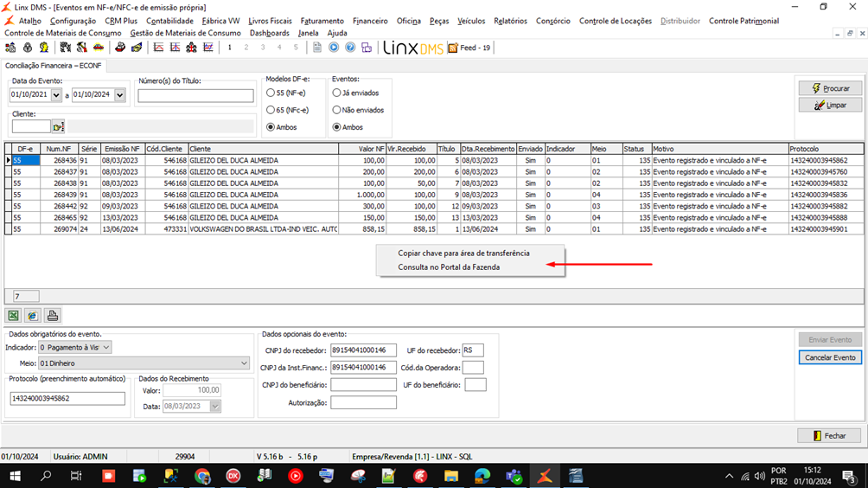Click the padlock icon in the toolbar

[27, 48]
